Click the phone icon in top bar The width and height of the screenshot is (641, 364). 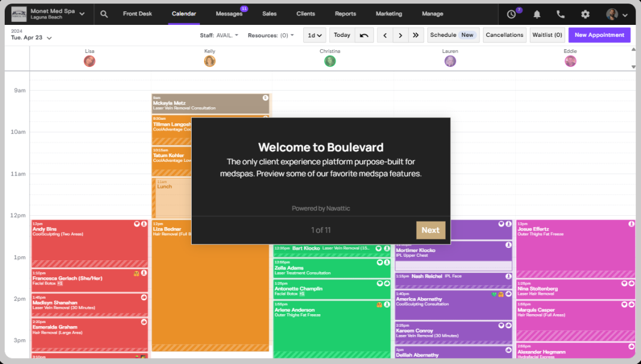coord(561,14)
